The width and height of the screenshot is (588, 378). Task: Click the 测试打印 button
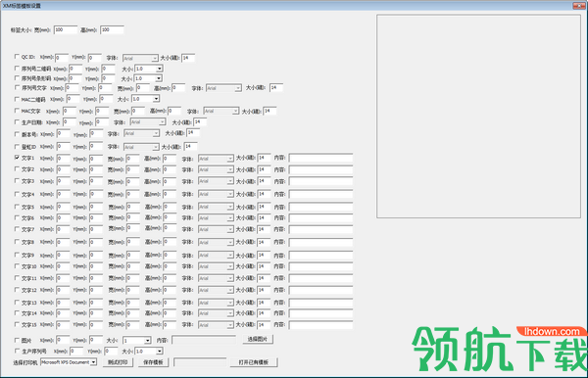[x=118, y=362]
